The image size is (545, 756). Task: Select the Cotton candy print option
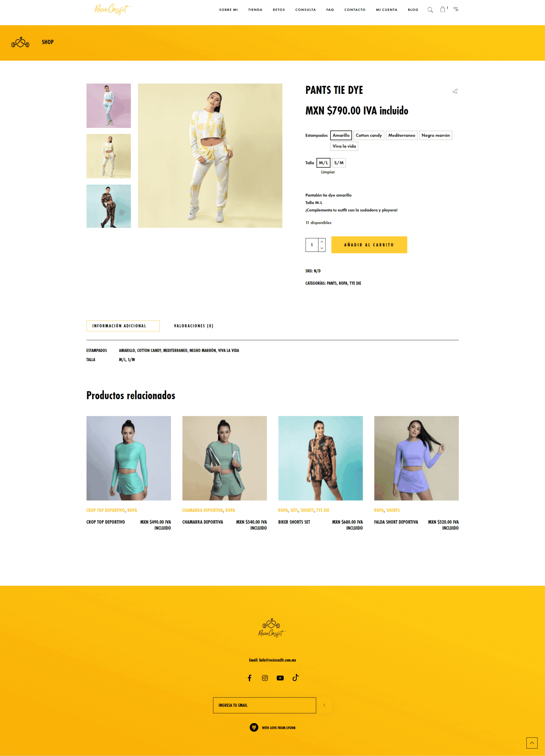(369, 135)
